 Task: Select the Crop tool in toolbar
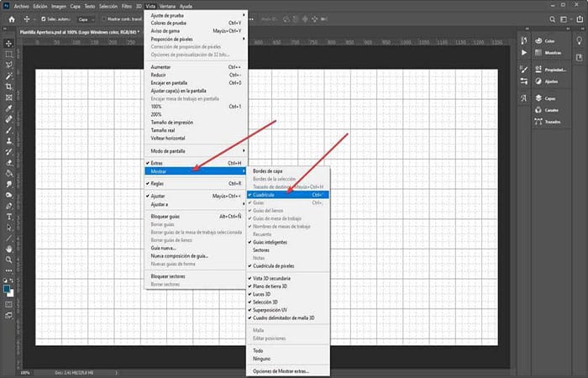pos(8,87)
